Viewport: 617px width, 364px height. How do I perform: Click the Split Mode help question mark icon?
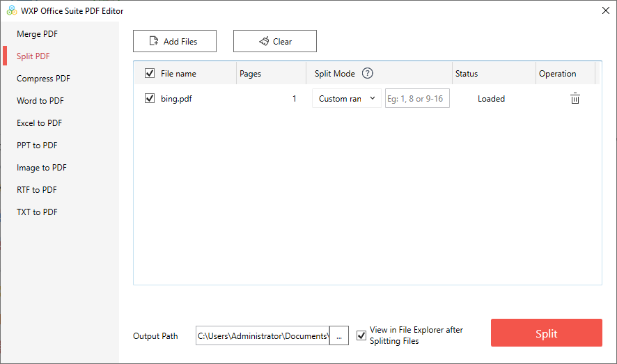[367, 74]
